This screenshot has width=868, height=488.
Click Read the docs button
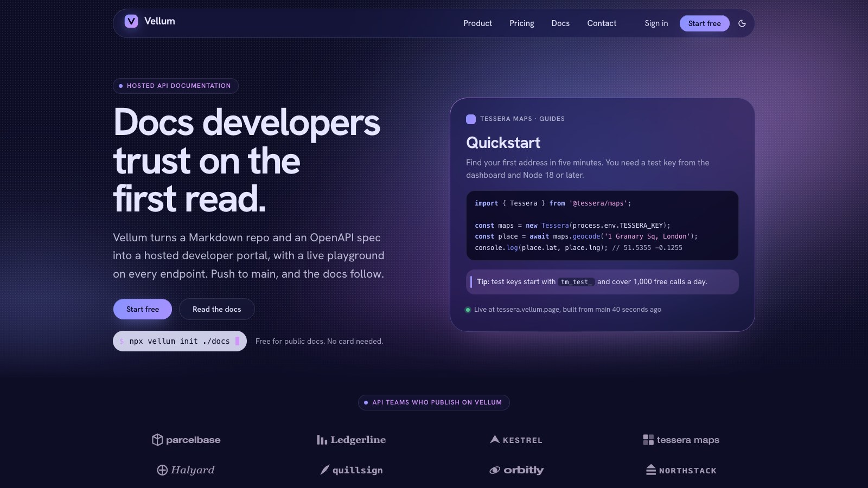[217, 309]
